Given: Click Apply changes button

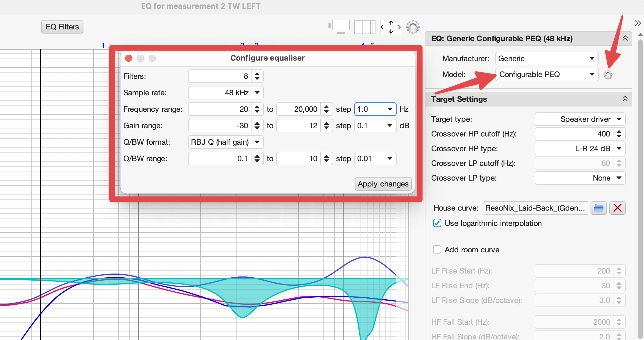Looking at the screenshot, I should click(x=383, y=184).
